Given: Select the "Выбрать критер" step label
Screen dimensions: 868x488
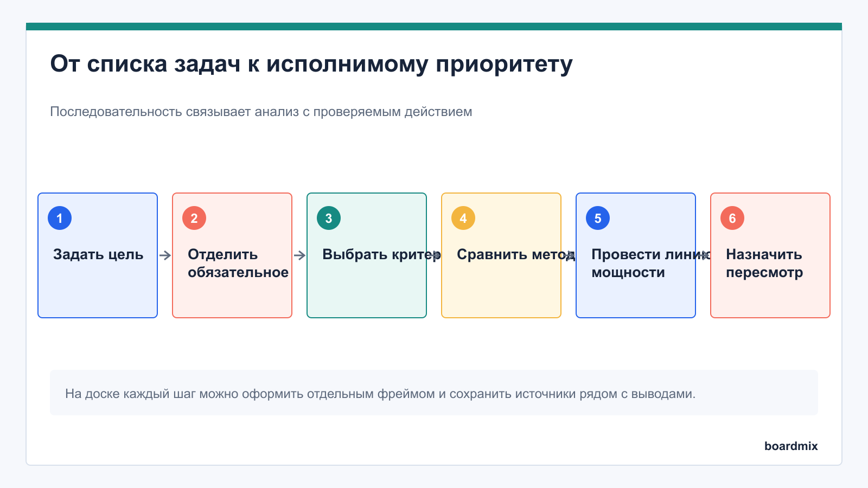Looking at the screenshot, I should tap(381, 254).
